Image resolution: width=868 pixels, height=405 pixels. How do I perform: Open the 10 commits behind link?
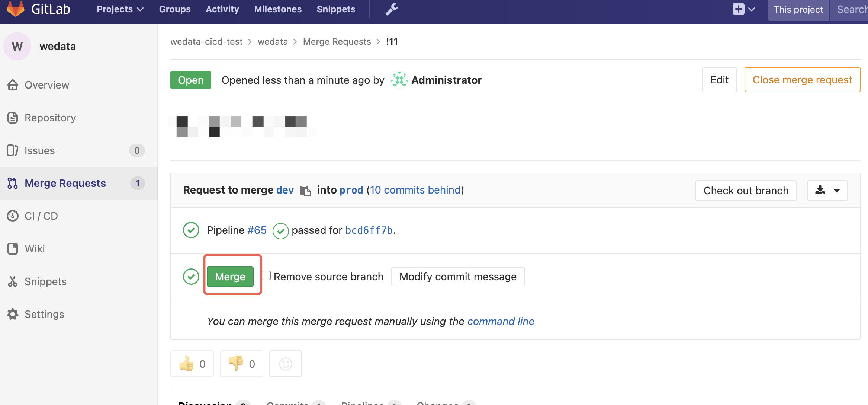tap(415, 190)
